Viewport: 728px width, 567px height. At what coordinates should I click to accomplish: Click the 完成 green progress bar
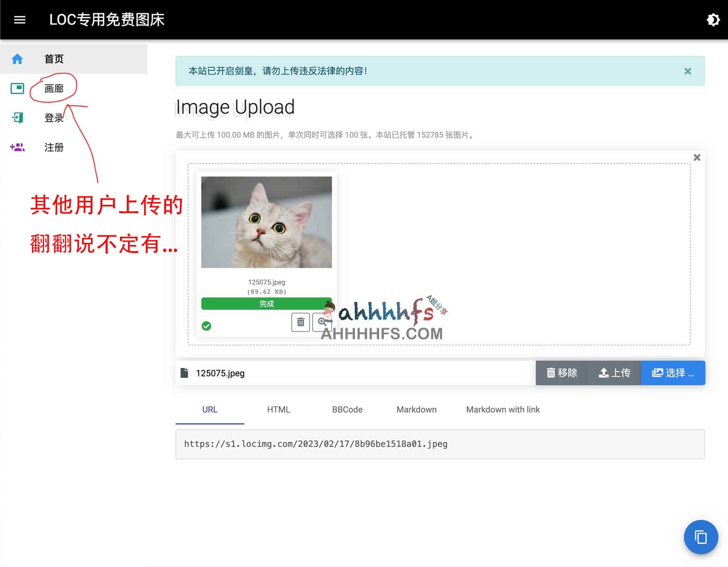266,303
